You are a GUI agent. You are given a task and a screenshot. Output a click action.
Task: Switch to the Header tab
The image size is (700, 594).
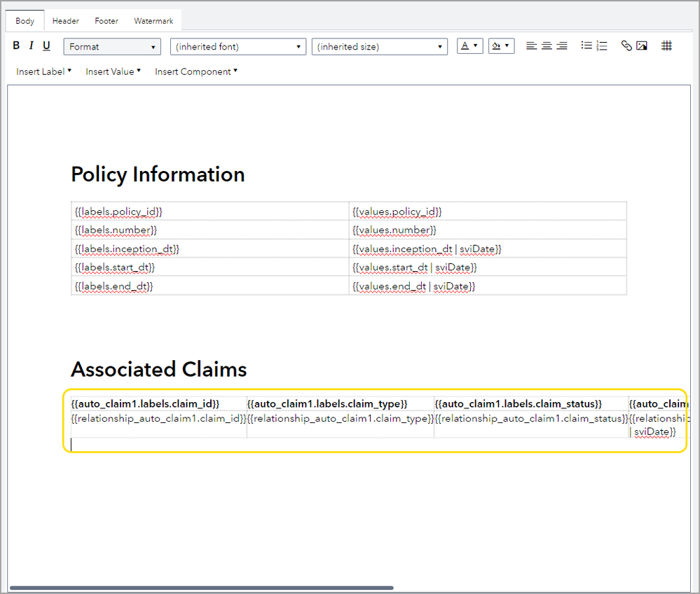pyautogui.click(x=65, y=21)
